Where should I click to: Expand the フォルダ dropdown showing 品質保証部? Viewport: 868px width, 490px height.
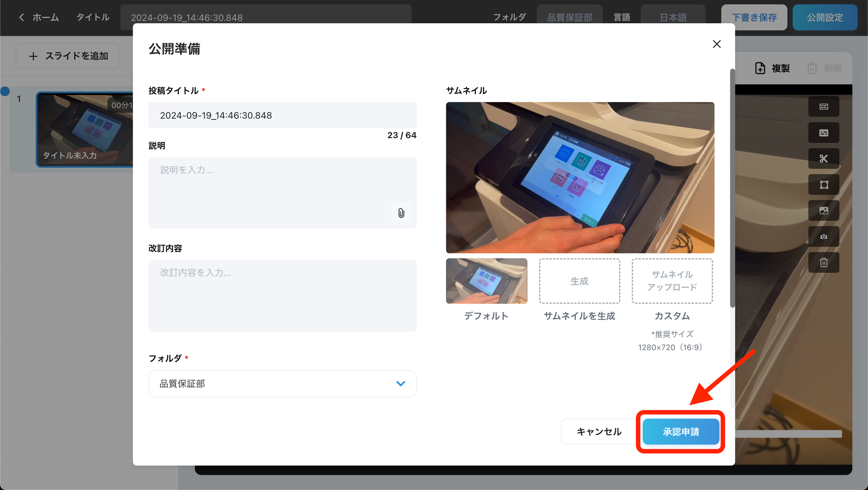pyautogui.click(x=282, y=384)
